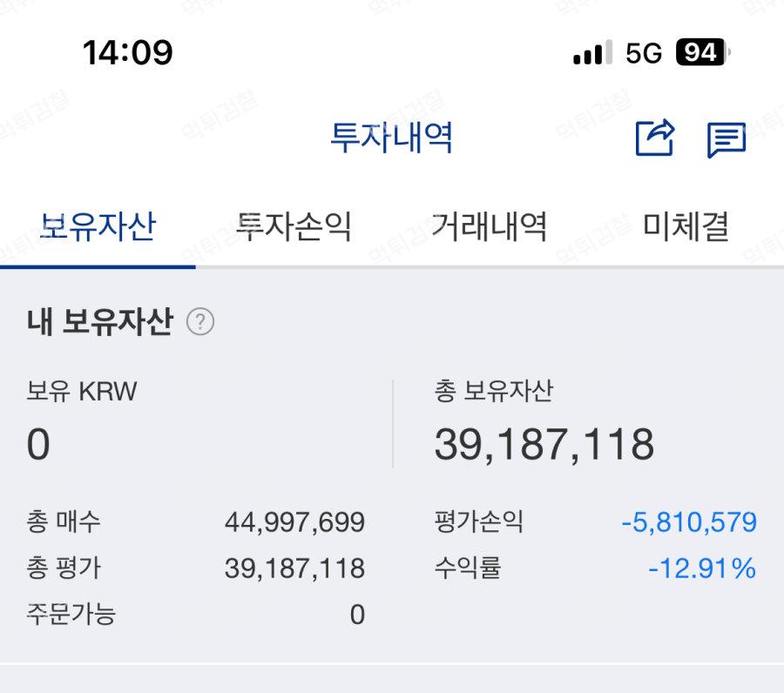Image resolution: width=784 pixels, height=693 pixels.
Task: Tap the large 총 보유자산 amount 39,187,118
Action: pos(544,445)
